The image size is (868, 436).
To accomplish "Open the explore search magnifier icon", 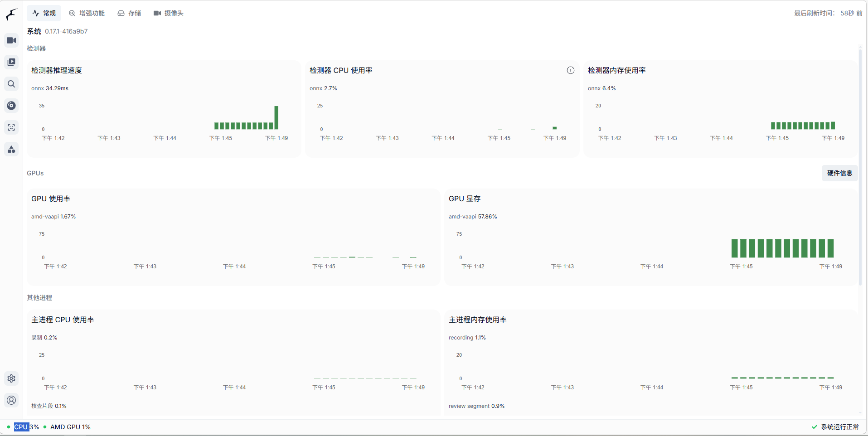I will pyautogui.click(x=11, y=84).
